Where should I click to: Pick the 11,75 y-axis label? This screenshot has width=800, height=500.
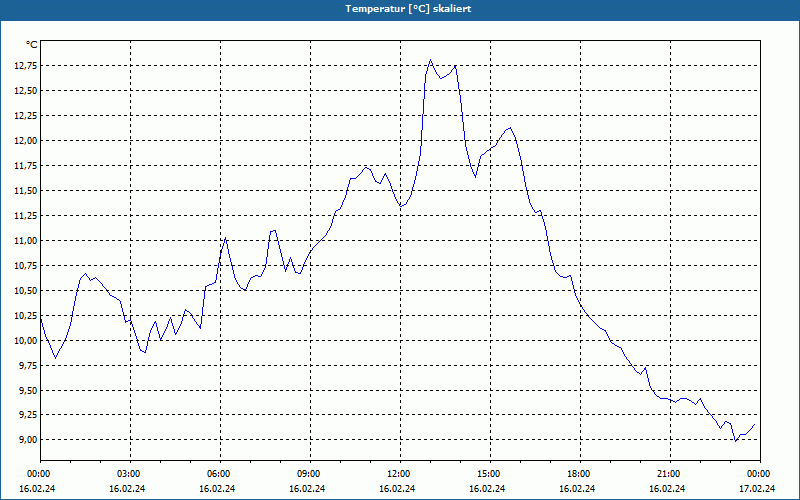coord(24,165)
